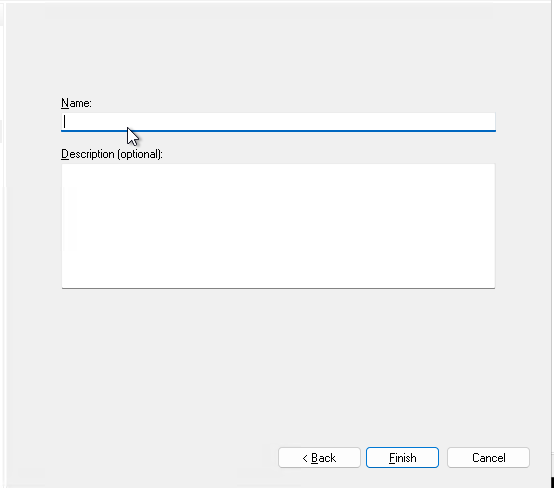Go back with the Back button

pos(319,458)
